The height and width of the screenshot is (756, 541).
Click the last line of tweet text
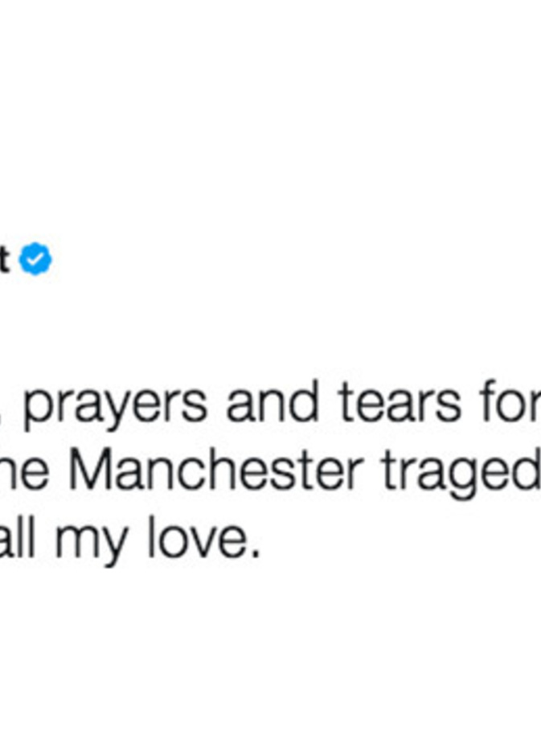point(130,541)
